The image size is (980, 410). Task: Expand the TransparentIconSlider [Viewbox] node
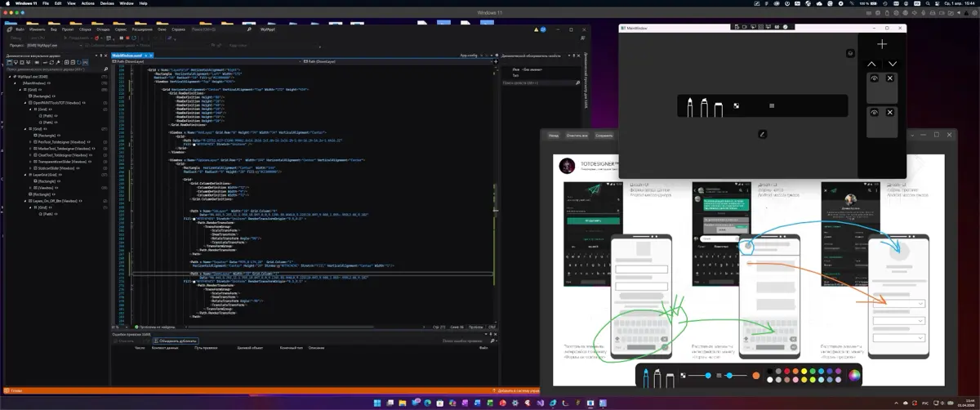click(x=30, y=162)
